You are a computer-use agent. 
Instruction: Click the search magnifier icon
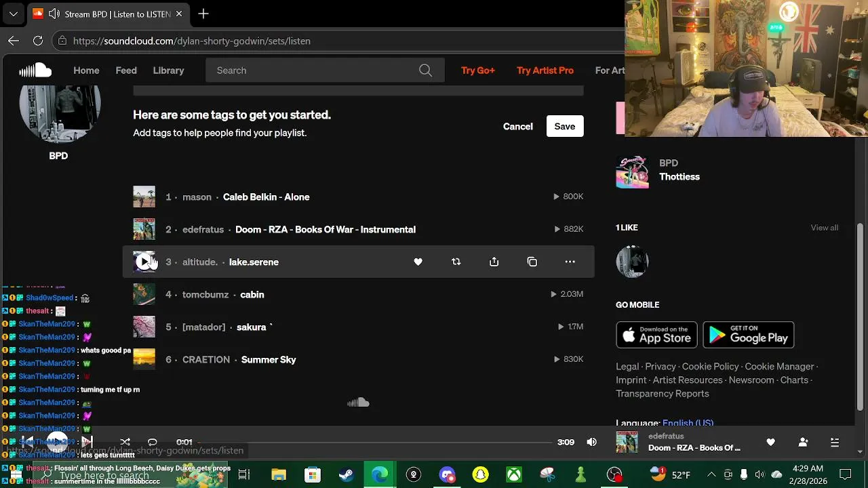click(x=425, y=70)
